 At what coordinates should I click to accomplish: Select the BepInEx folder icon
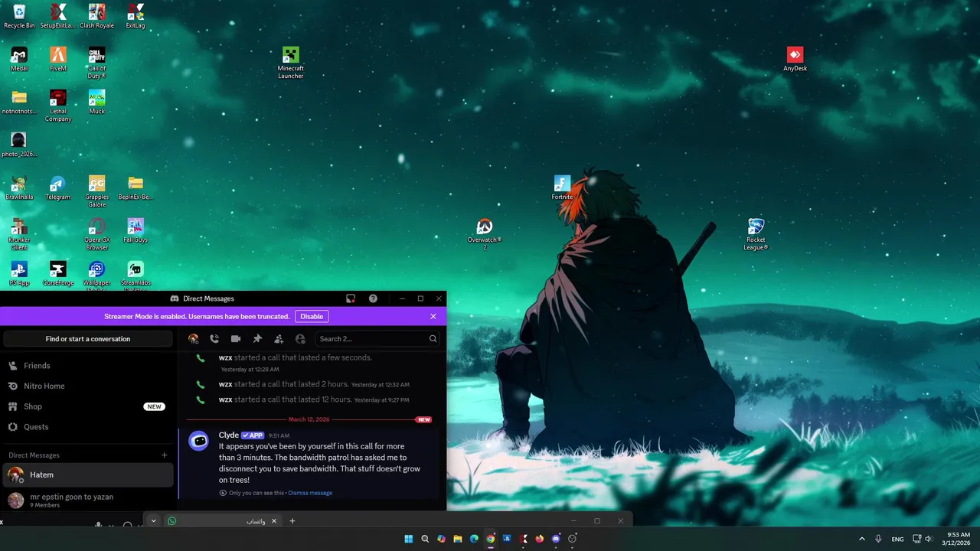coord(136,187)
